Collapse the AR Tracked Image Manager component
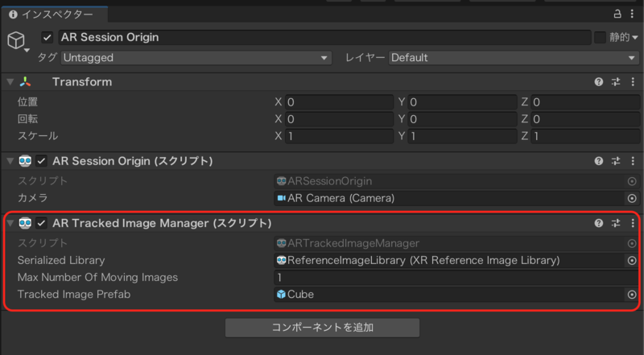The image size is (644, 355). tap(10, 224)
